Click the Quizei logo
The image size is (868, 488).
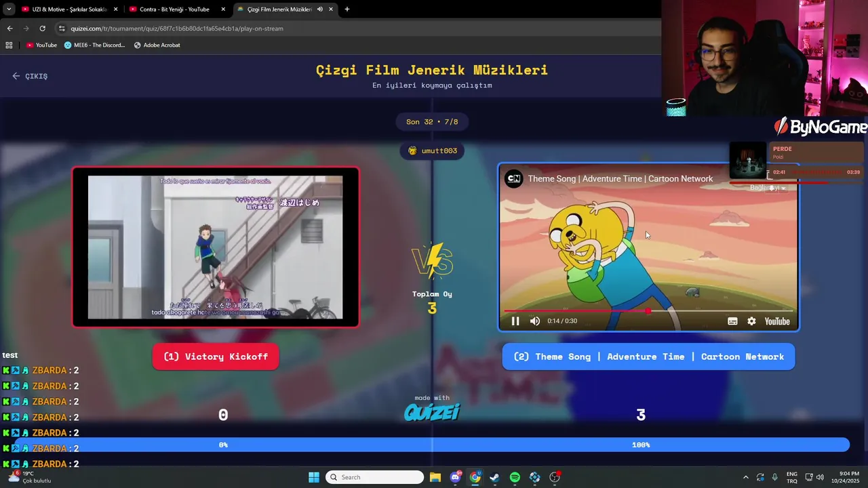(432, 411)
